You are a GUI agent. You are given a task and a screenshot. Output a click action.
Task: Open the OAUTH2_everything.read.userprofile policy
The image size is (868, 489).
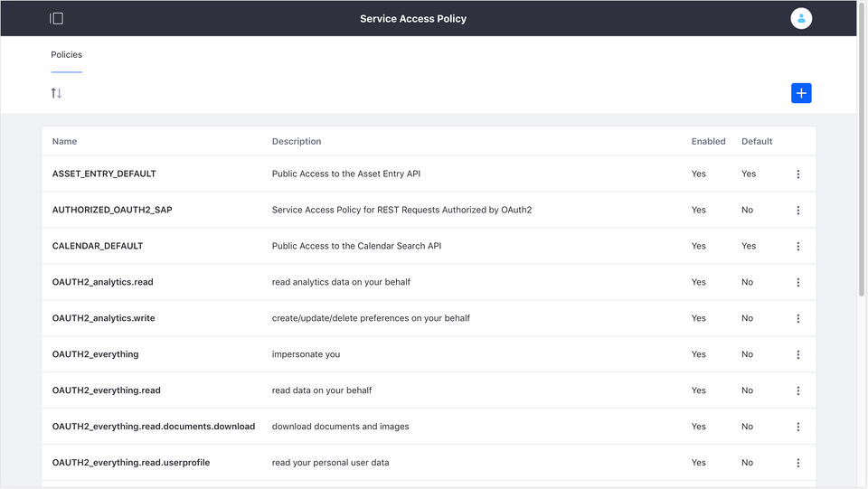point(130,463)
